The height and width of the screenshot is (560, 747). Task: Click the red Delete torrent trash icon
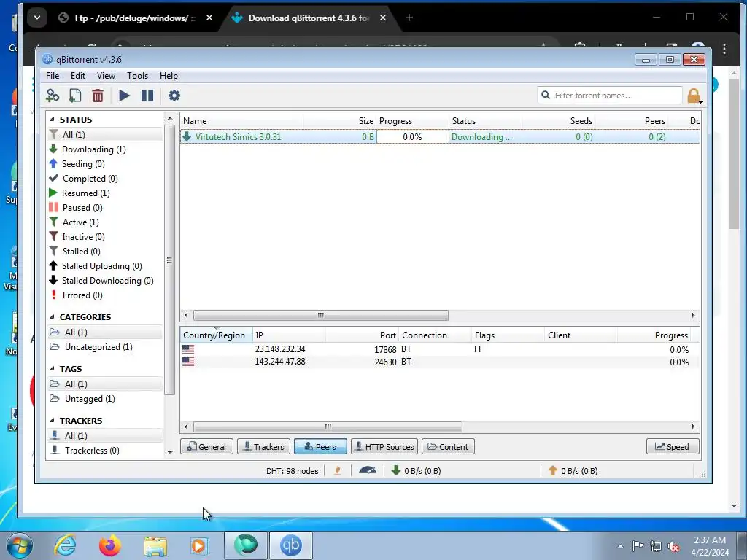(x=98, y=96)
